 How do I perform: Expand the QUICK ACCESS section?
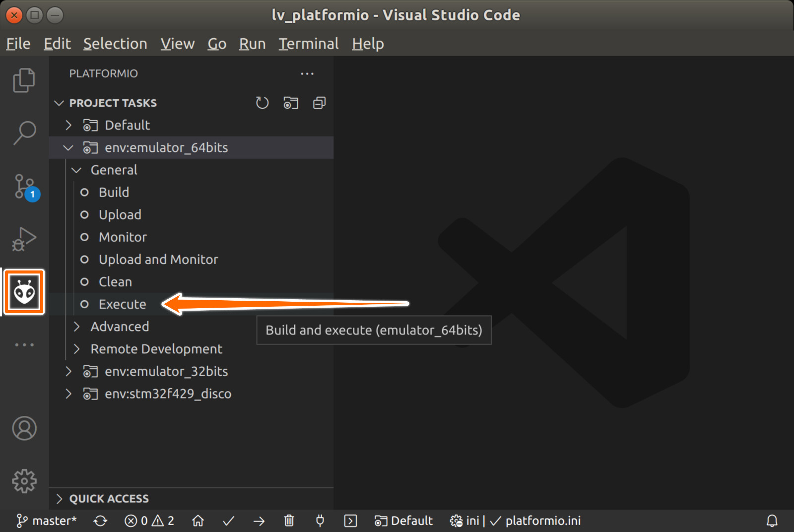pyautogui.click(x=191, y=498)
